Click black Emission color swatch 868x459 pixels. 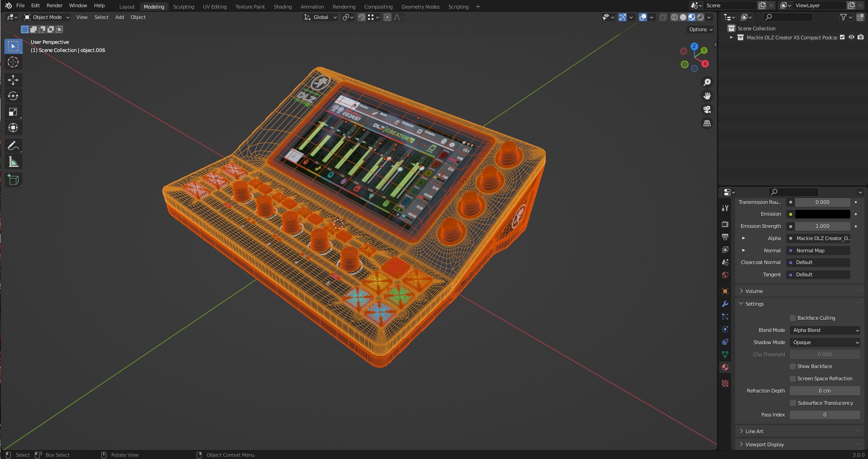coord(822,214)
